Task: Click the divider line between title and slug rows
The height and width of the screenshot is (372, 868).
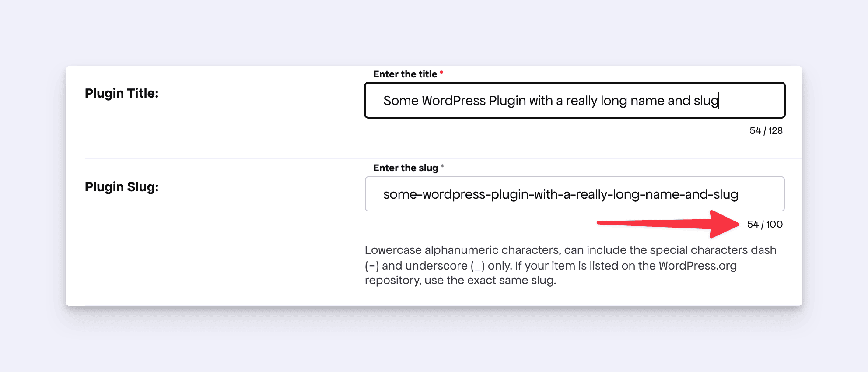Action: click(437, 158)
